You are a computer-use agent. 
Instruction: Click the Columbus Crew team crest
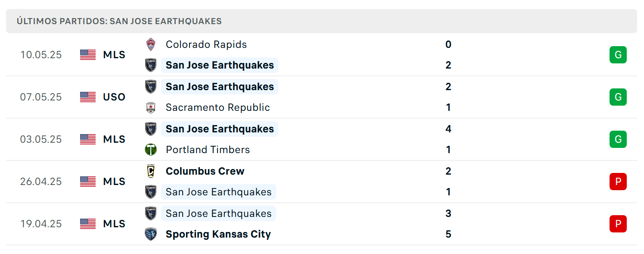click(x=150, y=171)
